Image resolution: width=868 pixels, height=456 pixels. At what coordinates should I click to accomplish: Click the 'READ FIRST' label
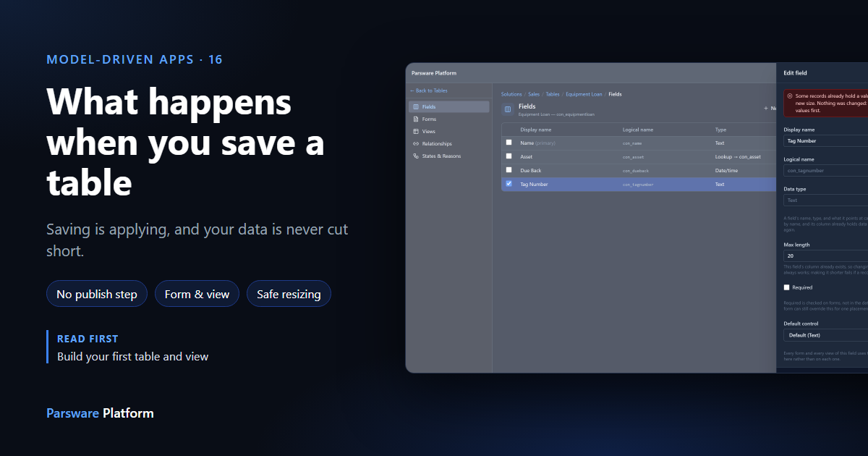[x=88, y=339]
